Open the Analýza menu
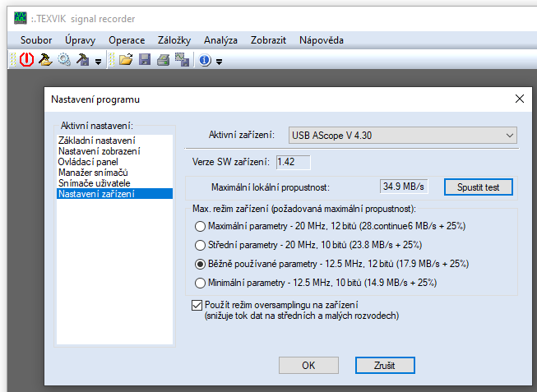 click(x=220, y=40)
